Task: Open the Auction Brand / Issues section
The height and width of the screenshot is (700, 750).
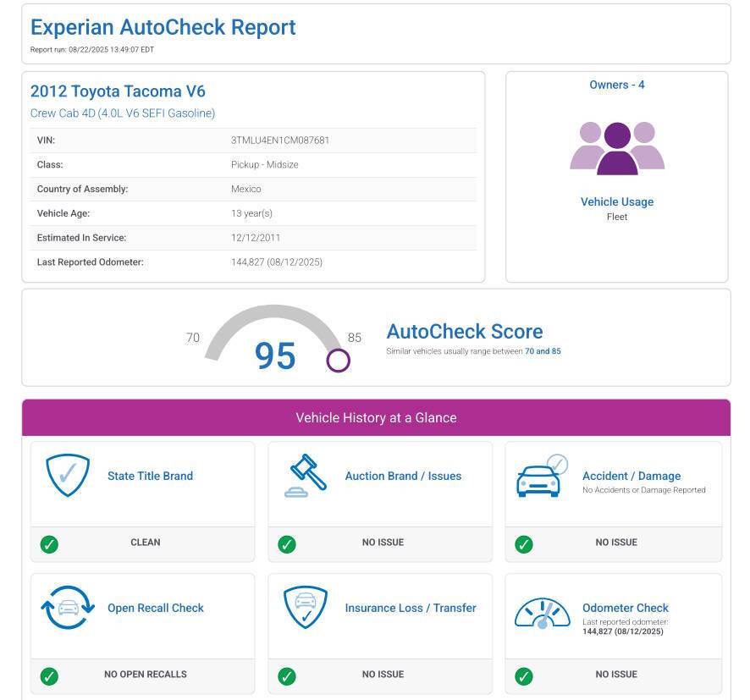Action: [x=403, y=476]
